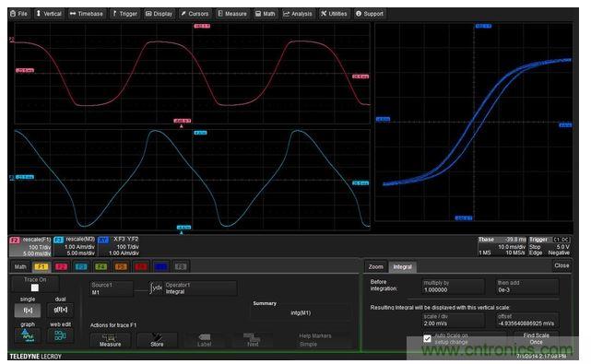Viewport: 591px width, 364px height.
Task: Open the web edit icon
Action: click(61, 335)
